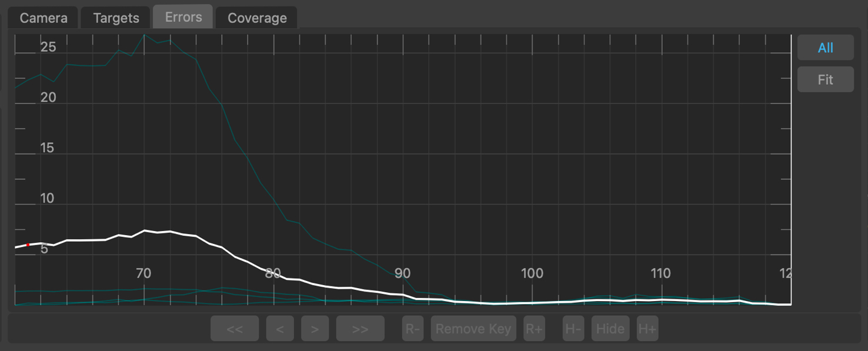Jump back with the << button
Screen dimensions: 868x351
coord(235,329)
